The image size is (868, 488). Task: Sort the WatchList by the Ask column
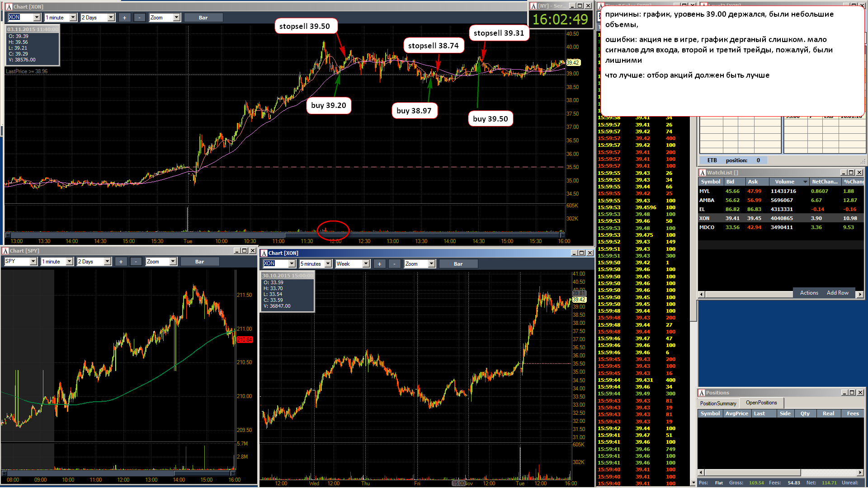757,182
